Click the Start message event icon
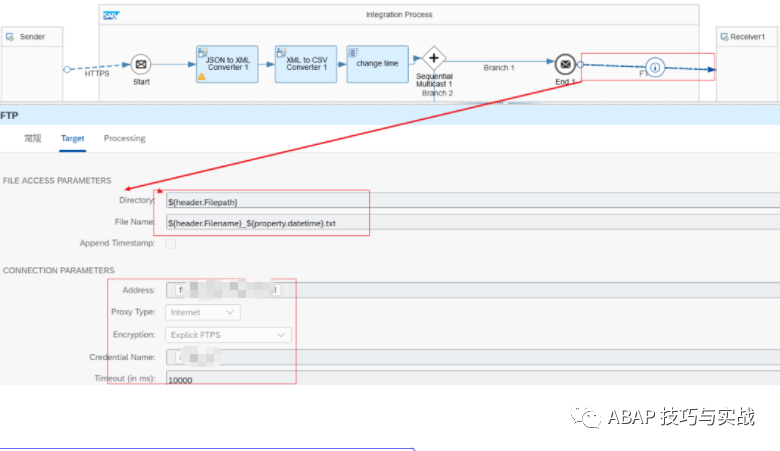The image size is (780, 451). point(141,64)
